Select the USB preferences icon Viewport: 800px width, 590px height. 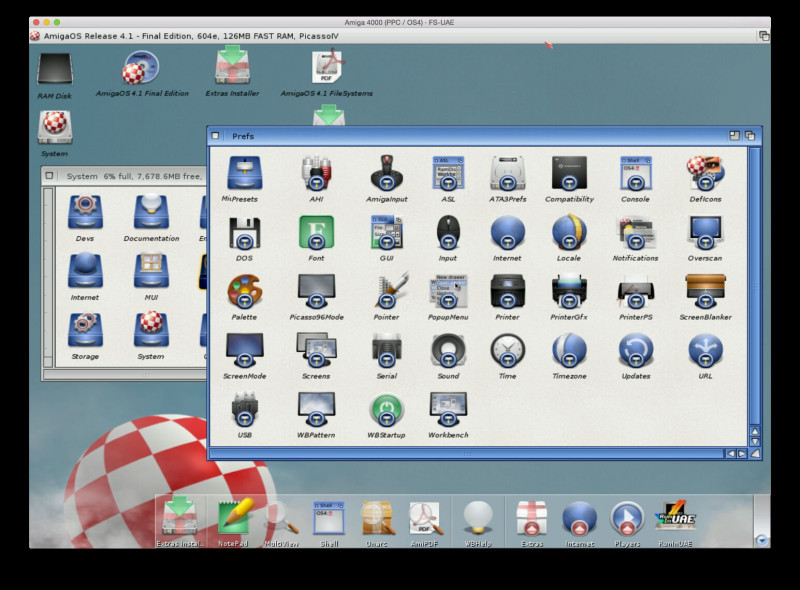pos(244,409)
